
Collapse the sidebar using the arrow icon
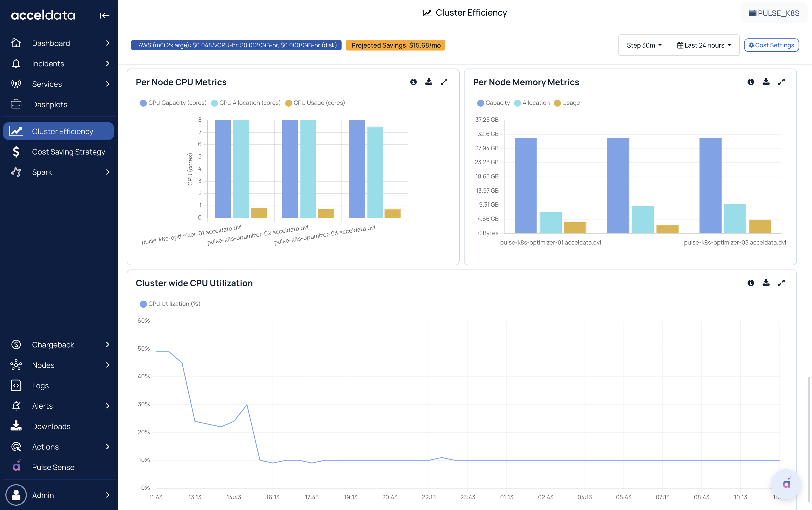tap(104, 16)
